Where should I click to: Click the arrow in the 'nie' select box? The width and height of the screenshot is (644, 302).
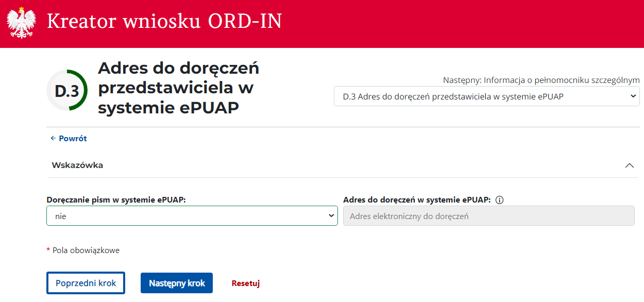[331, 216]
